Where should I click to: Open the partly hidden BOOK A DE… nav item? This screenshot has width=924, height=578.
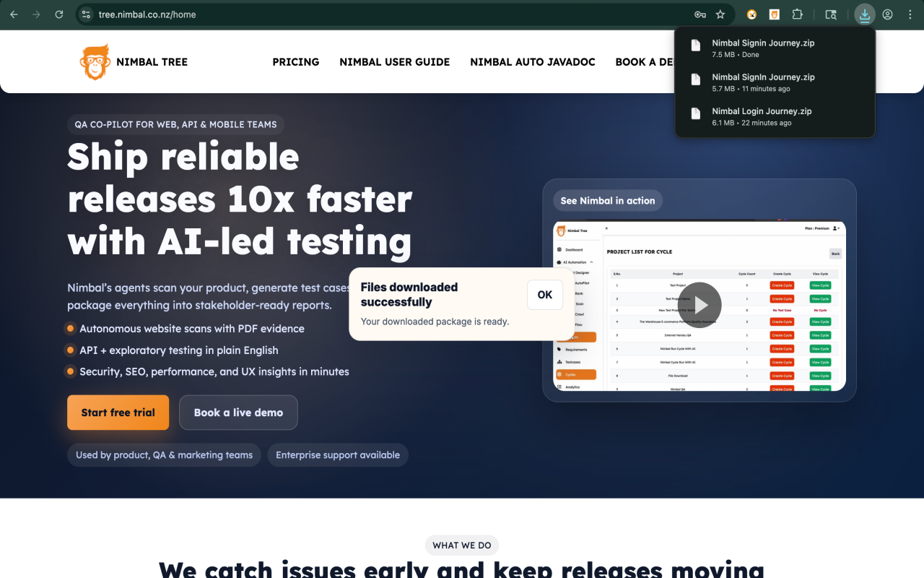(645, 62)
